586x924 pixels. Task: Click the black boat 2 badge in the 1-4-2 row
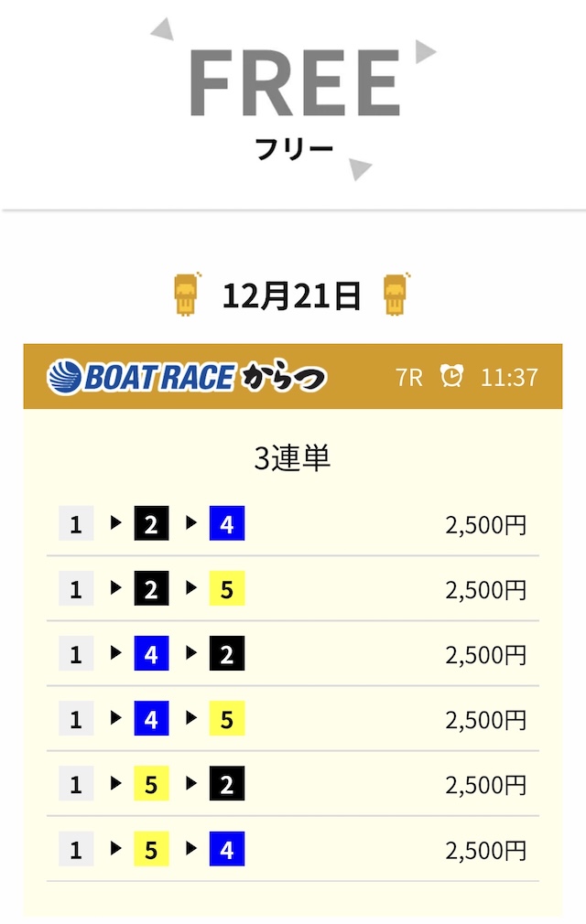pyautogui.click(x=226, y=655)
